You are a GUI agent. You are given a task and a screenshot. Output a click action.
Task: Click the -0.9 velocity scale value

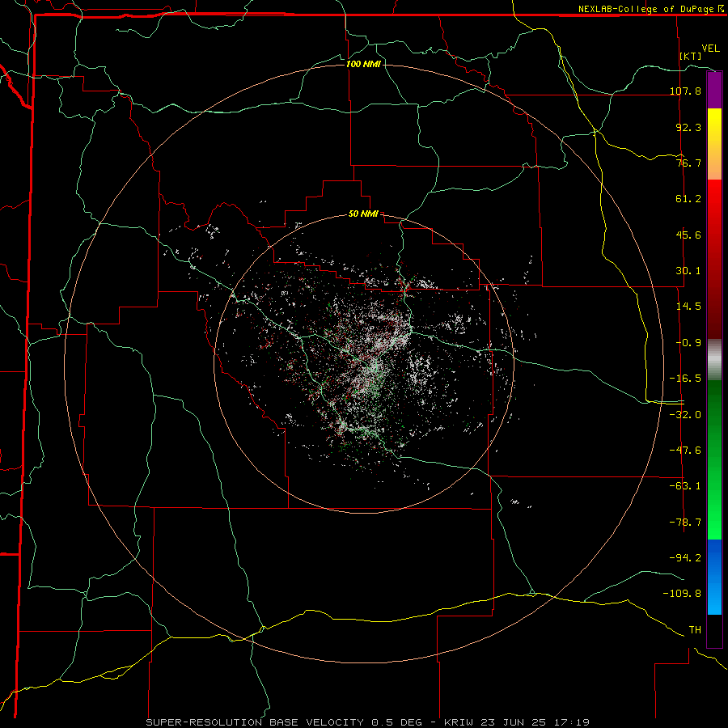[688, 343]
